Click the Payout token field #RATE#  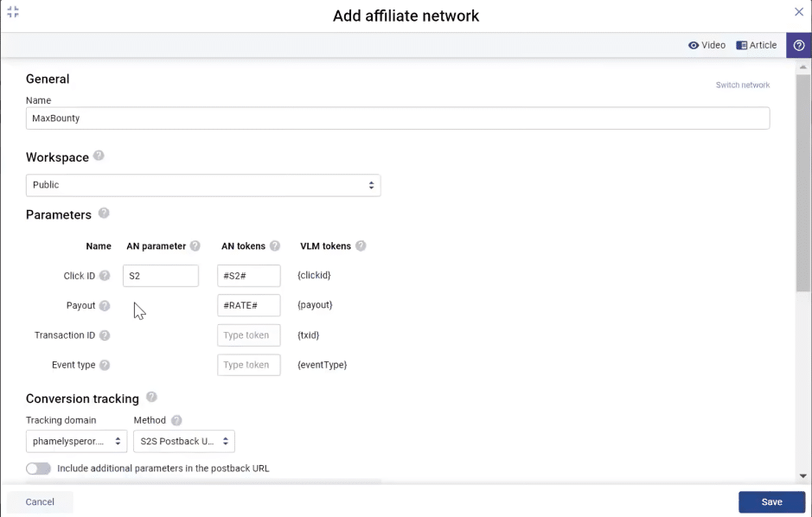click(248, 305)
